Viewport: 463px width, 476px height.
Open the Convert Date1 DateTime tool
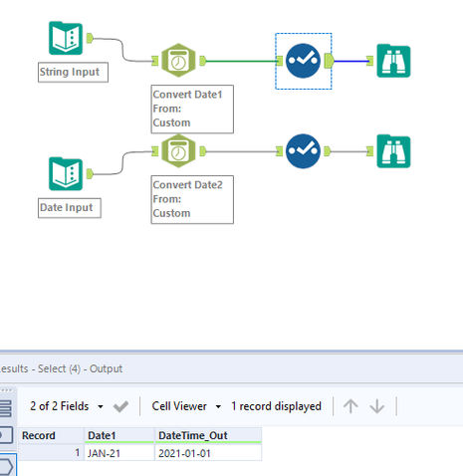click(x=178, y=61)
